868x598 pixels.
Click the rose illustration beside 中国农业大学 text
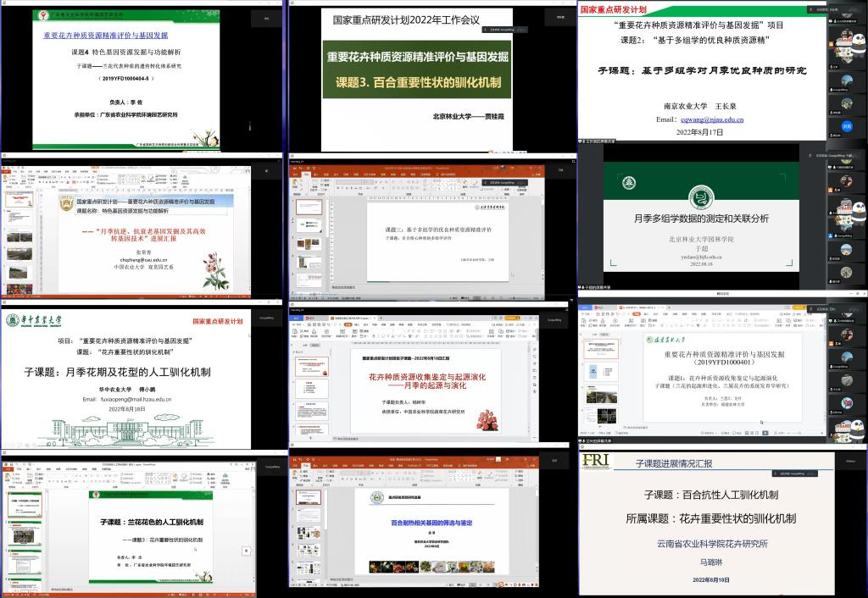click(216, 270)
